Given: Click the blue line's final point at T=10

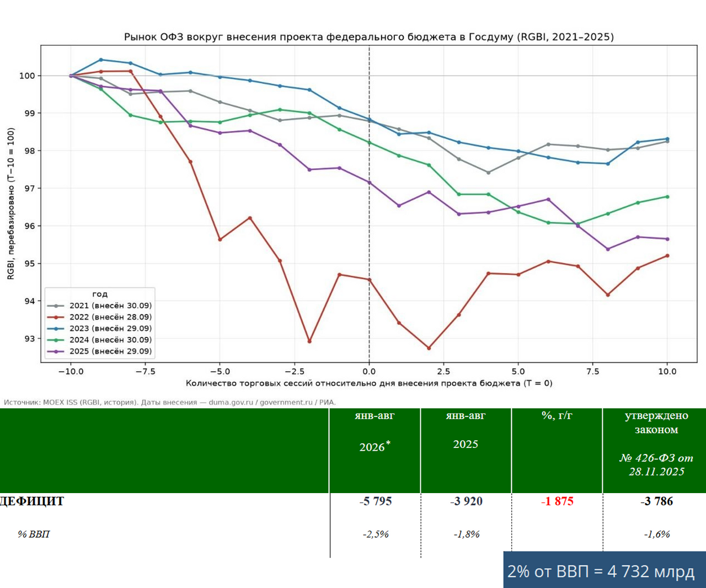Looking at the screenshot, I should pyautogui.click(x=667, y=139).
